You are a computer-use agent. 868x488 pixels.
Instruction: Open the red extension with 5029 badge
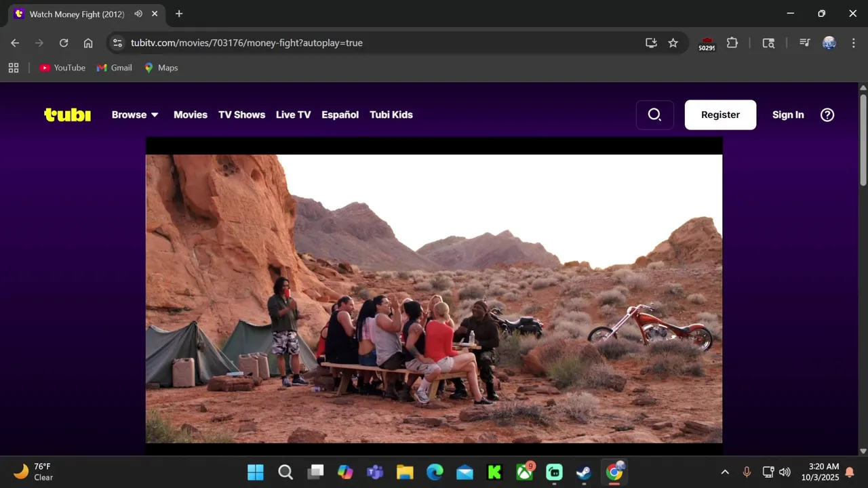click(707, 43)
